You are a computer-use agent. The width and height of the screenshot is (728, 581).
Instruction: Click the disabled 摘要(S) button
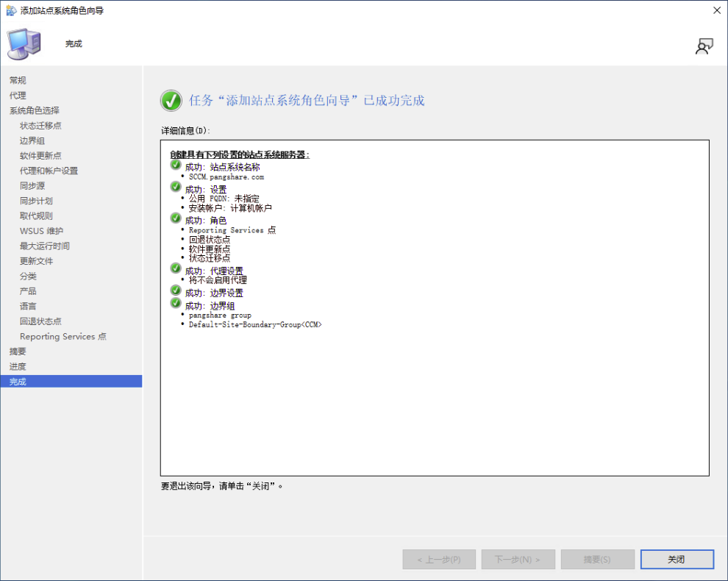598,559
